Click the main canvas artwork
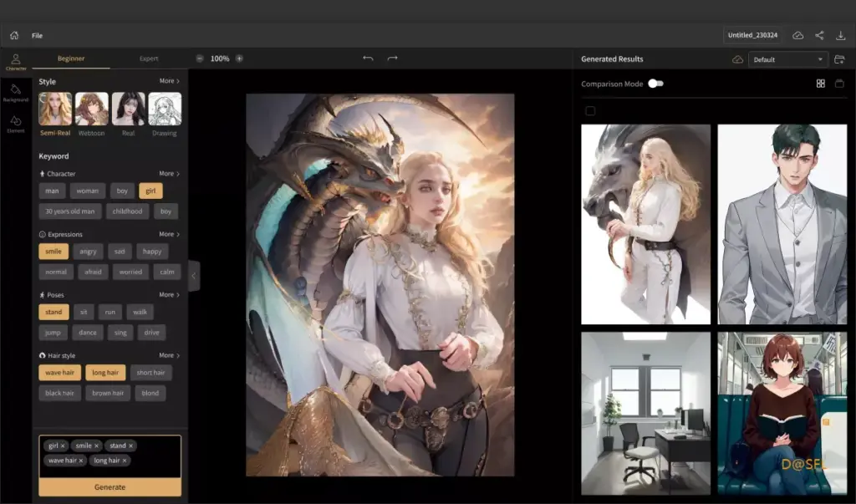This screenshot has width=856, height=504. [380, 285]
